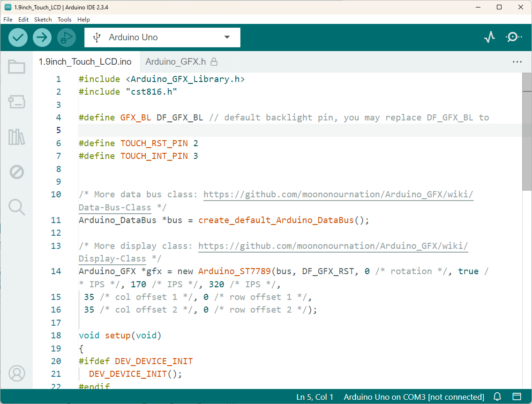Toggle the bottom panel from status bar
This screenshot has height=404, width=532.
pyautogui.click(x=517, y=397)
